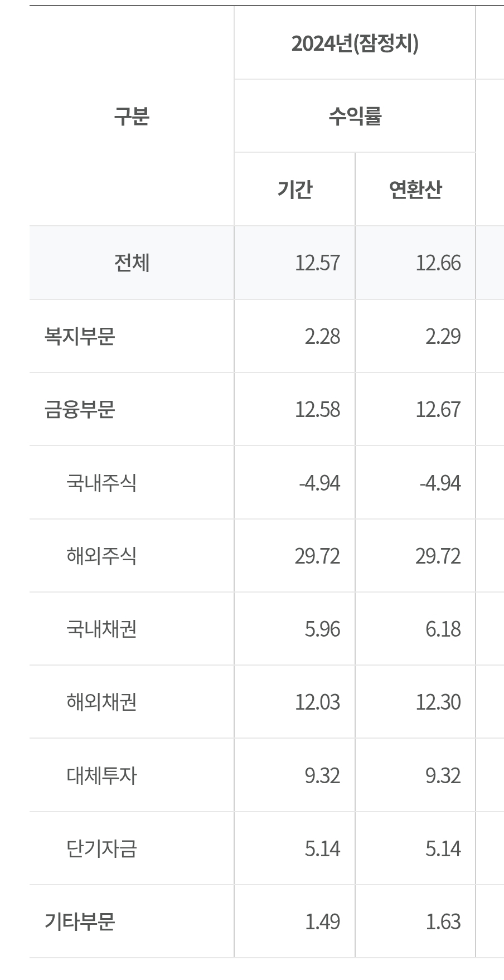Click the 12.57 value in 전체 row
Viewport: 504px width, 980px height.
[x=317, y=263]
